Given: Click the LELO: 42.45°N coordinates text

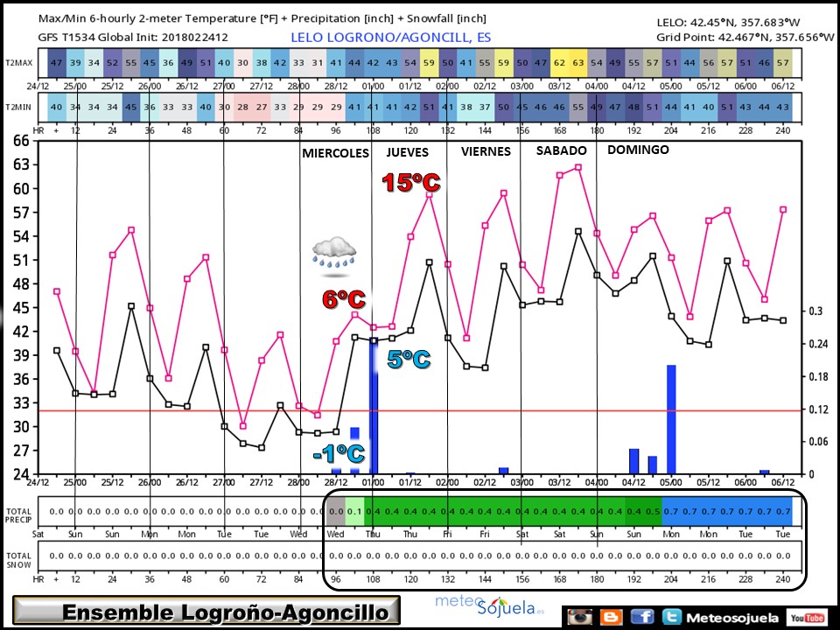Looking at the screenshot, I should tap(728, 23).
